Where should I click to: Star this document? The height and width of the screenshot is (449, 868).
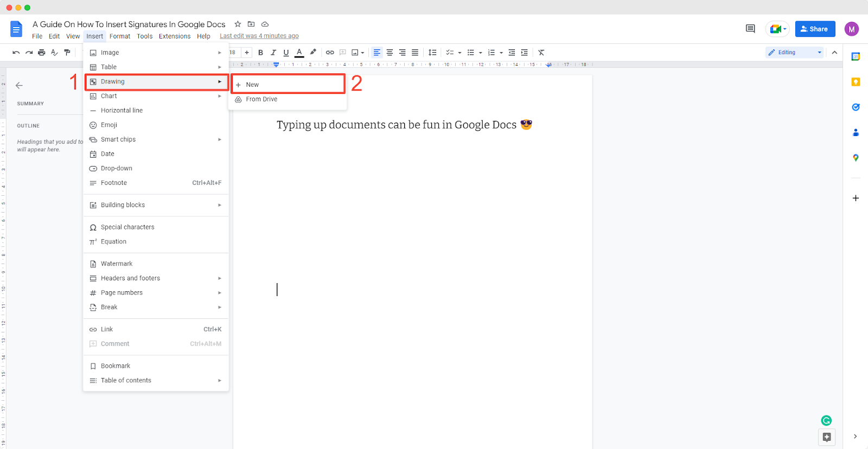pyautogui.click(x=238, y=24)
